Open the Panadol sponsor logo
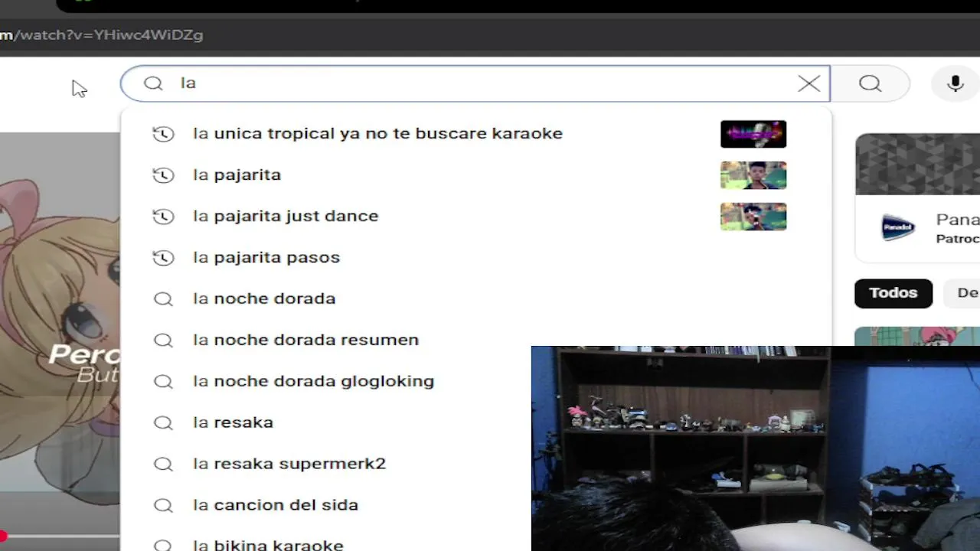This screenshot has width=980, height=551. [x=898, y=229]
